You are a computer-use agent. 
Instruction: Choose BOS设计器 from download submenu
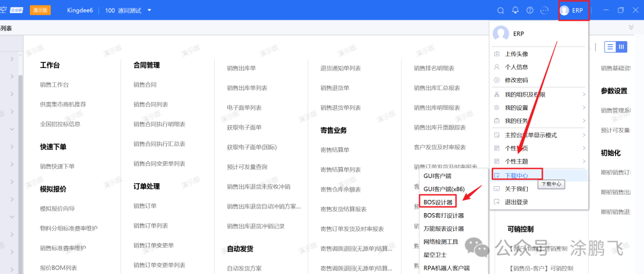point(438,202)
